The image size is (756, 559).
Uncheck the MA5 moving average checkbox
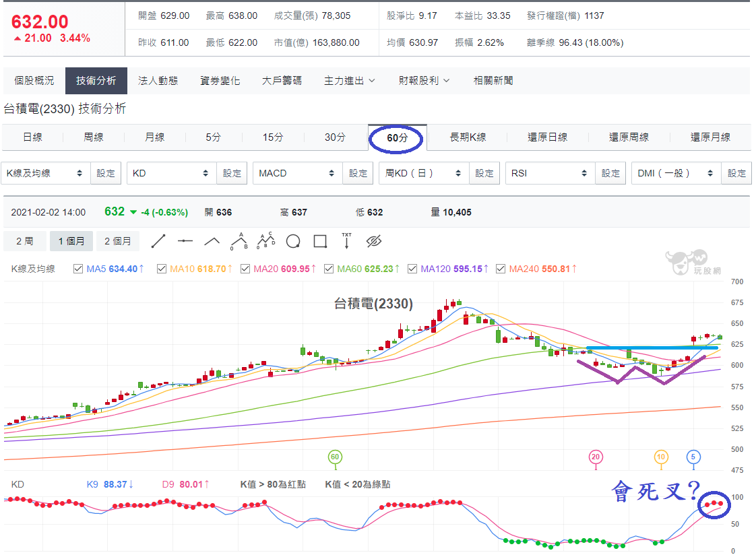point(78,269)
